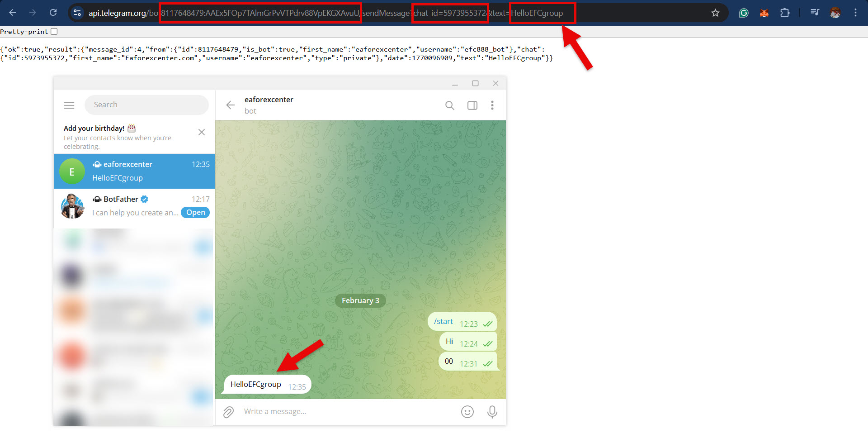This screenshot has height=443, width=868.
Task: Open the Grammarly extension icon
Action: pos(744,13)
